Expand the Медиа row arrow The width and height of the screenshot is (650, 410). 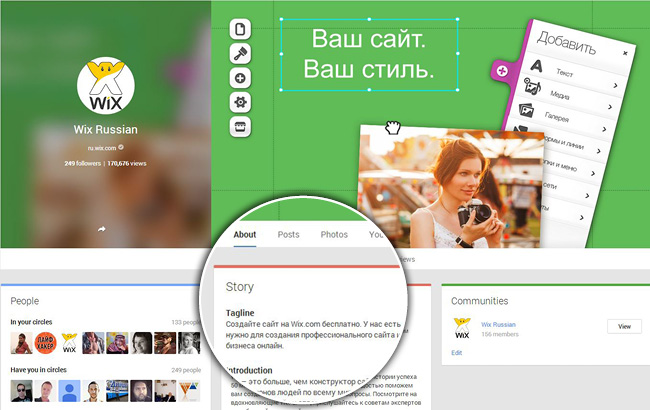point(610,107)
